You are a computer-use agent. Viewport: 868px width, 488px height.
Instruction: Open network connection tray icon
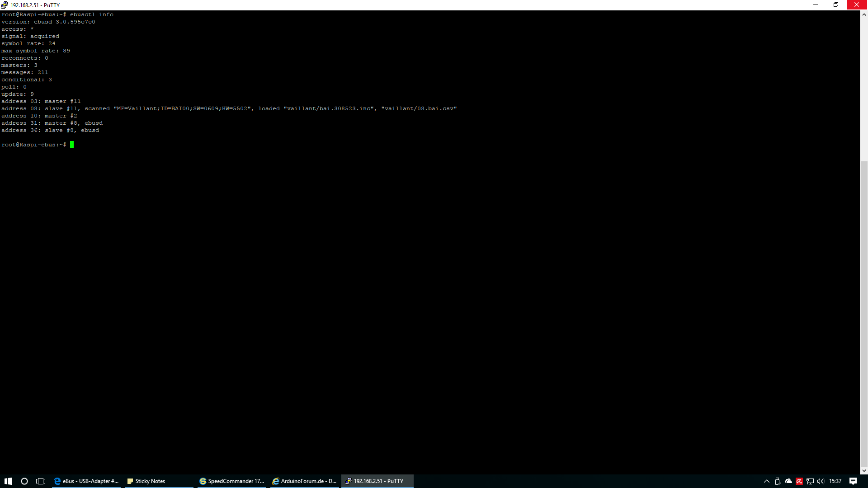pyautogui.click(x=810, y=481)
